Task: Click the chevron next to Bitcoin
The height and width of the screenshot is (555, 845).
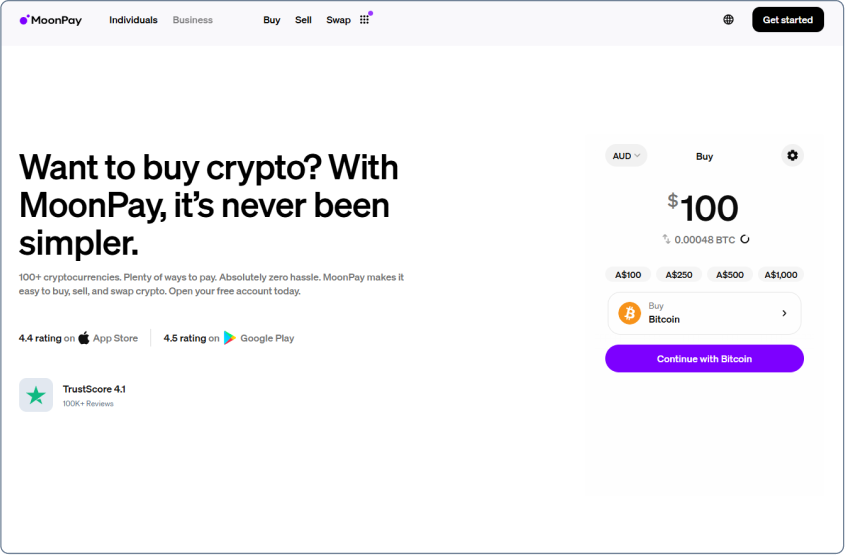Action: (x=784, y=313)
